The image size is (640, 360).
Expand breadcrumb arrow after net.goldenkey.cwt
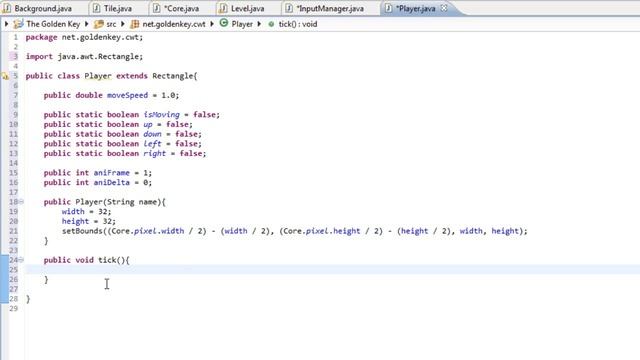click(x=212, y=24)
